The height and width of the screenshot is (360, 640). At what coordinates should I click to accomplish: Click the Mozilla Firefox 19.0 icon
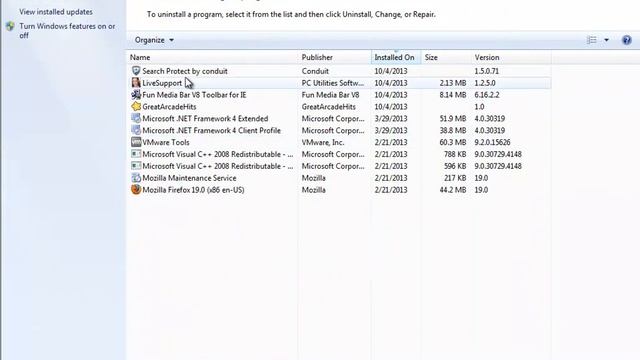[136, 189]
